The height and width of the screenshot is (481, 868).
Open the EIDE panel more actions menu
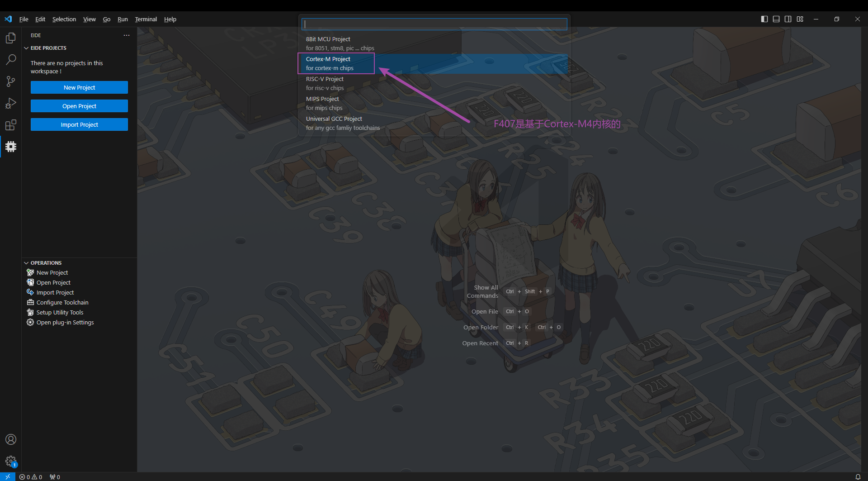[127, 35]
